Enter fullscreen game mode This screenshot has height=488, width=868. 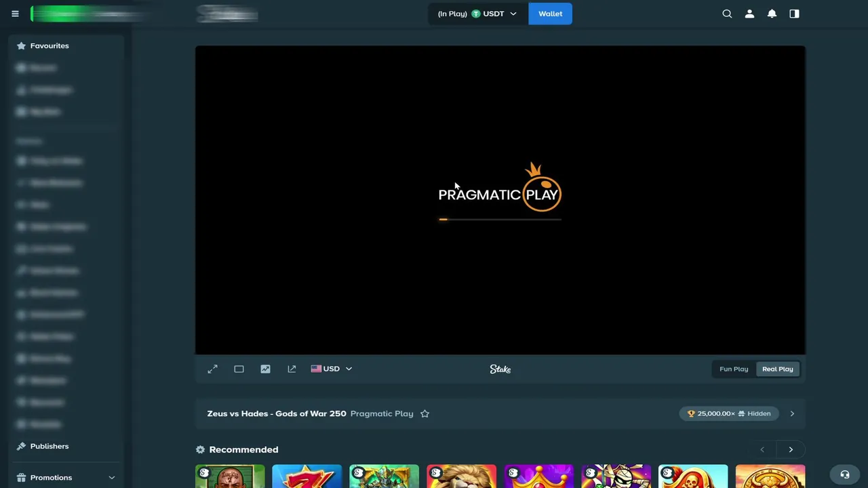[x=212, y=369]
